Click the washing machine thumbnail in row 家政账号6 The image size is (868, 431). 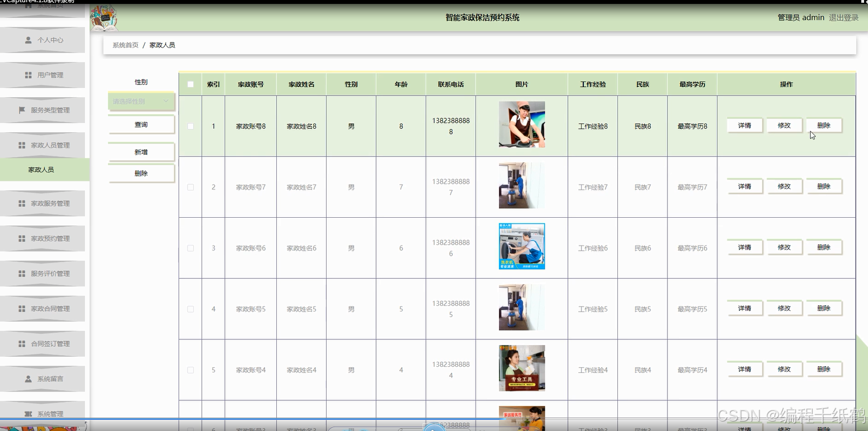[x=522, y=246]
